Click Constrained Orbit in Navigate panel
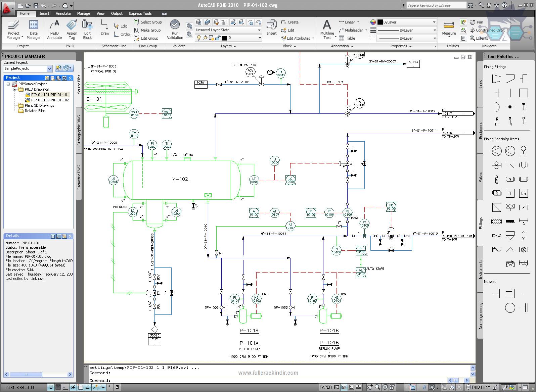Image resolution: width=536 pixels, height=392 pixels. (490, 30)
